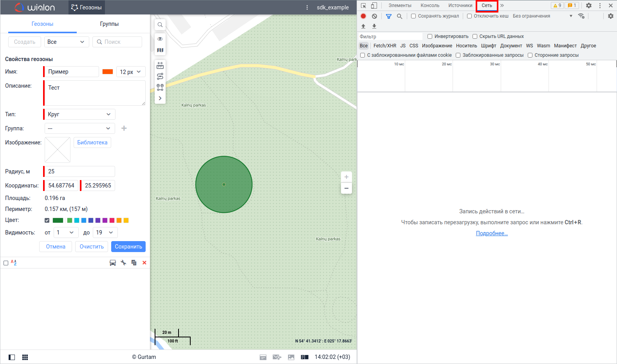Open the distance ruler tool on the map

(x=160, y=65)
